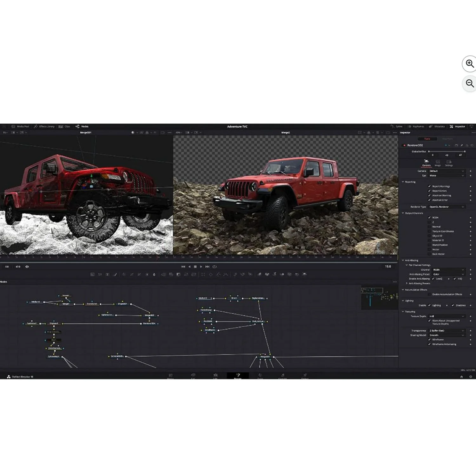Open the Camera dropdown set to Default
The width and height of the screenshot is (476, 476).
[x=447, y=171]
